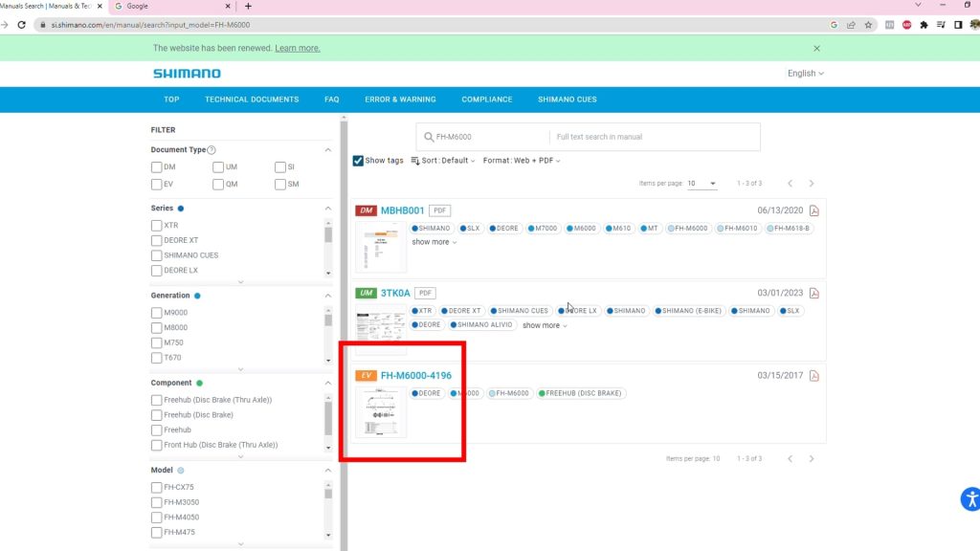Collapse the Series filter section
This screenshot has height=551, width=980.
[328, 208]
